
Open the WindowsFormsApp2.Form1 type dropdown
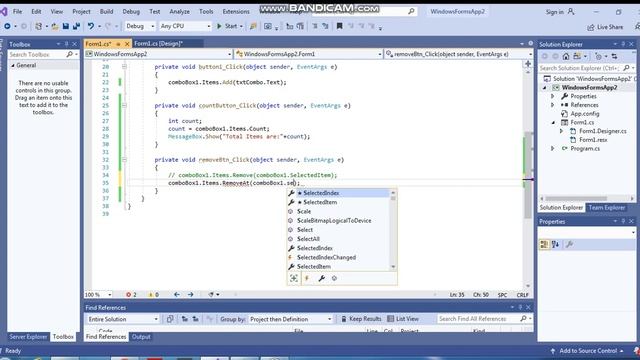tap(309, 54)
